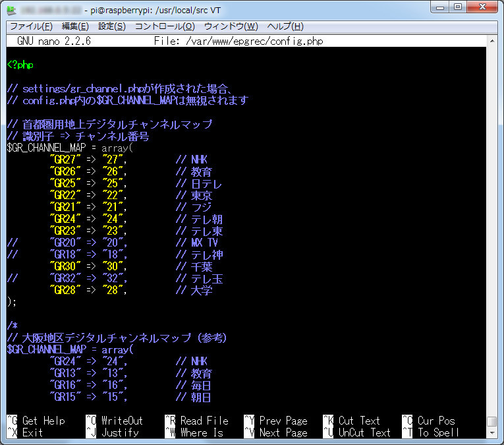Click the "GNU nano 2.2.6" header text

(x=54, y=41)
